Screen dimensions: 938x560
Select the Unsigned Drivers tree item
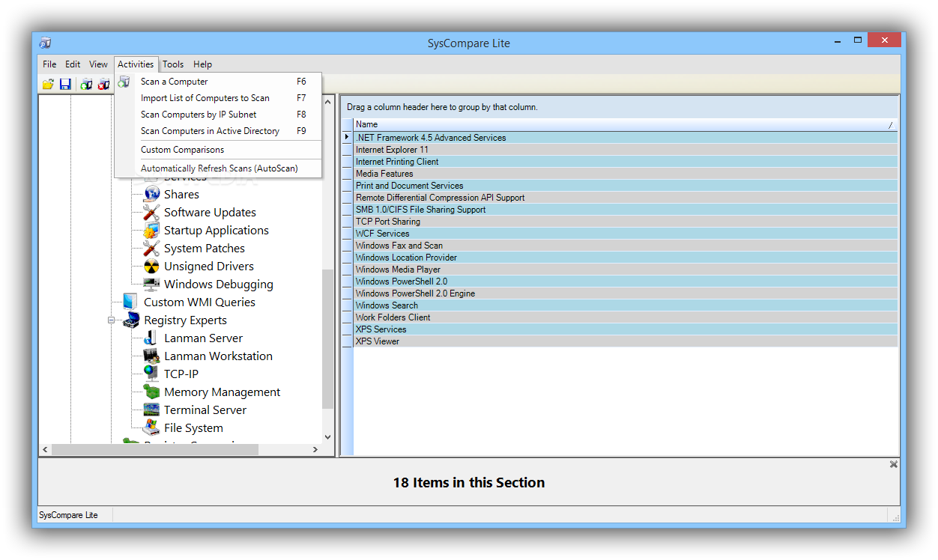tap(208, 266)
